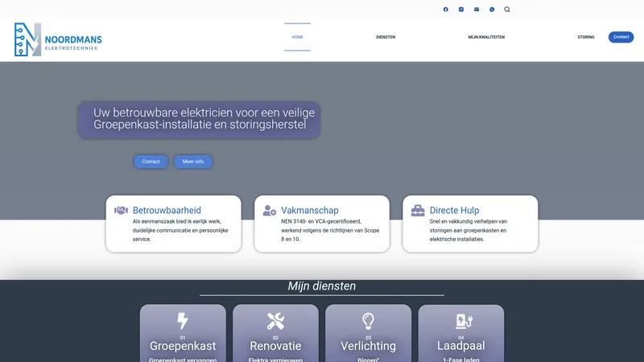644x362 pixels.
Task: Open the Storing menu item
Action: pos(586,37)
